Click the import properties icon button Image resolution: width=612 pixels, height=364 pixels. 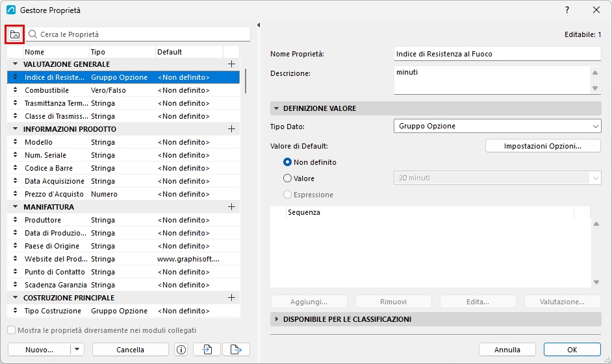coord(207,350)
